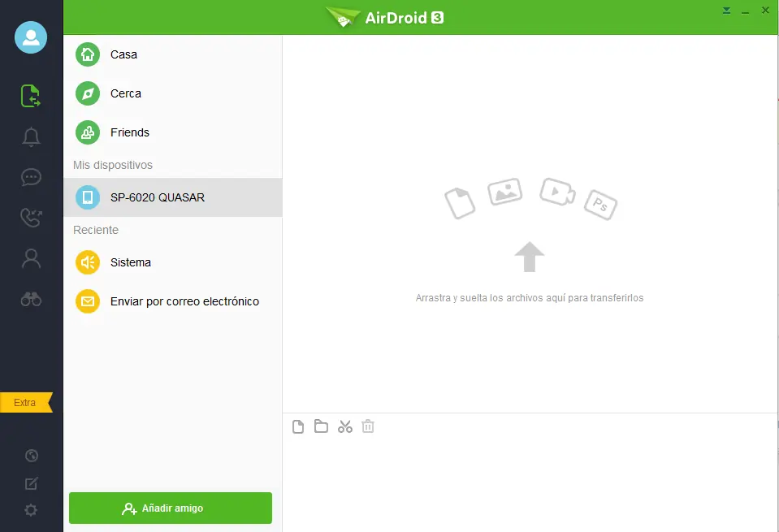Open the Sistema recent item
779x532 pixels.
coord(173,262)
